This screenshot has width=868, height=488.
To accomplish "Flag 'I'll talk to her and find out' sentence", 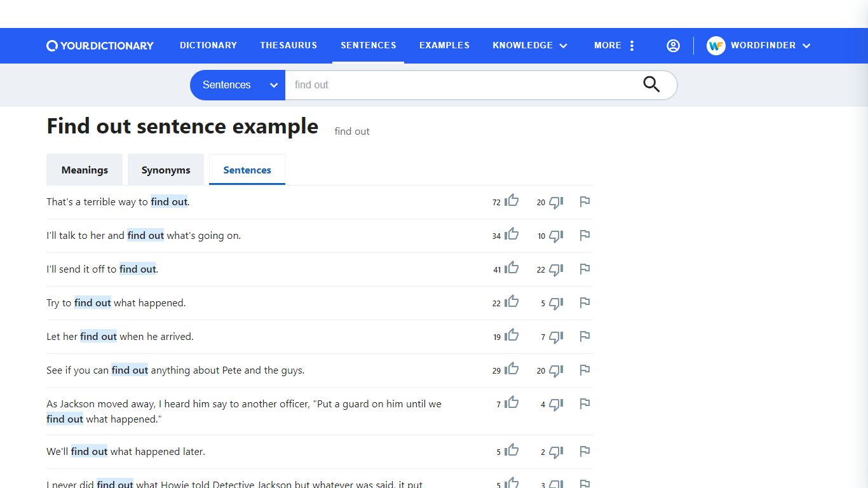I will [x=585, y=236].
